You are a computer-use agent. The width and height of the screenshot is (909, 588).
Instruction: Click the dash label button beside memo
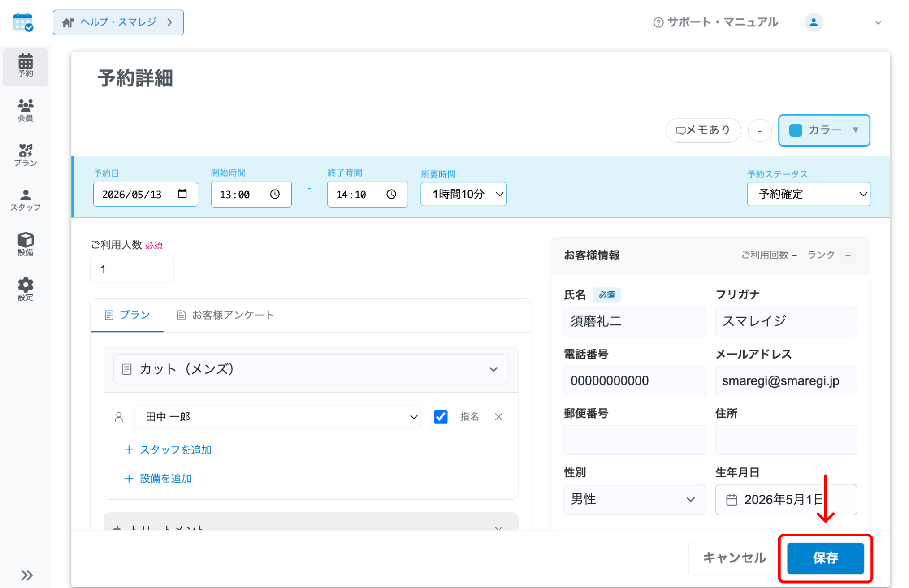[x=760, y=130]
